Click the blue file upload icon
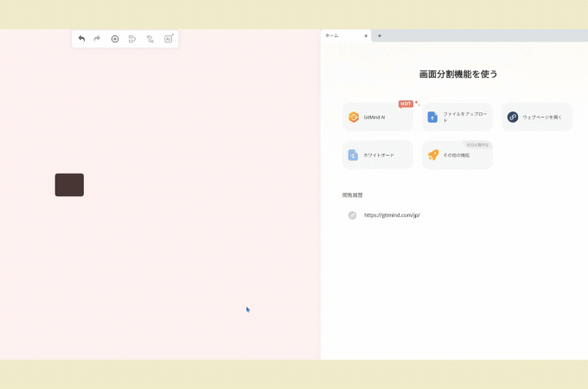The height and width of the screenshot is (389, 588). pos(432,117)
